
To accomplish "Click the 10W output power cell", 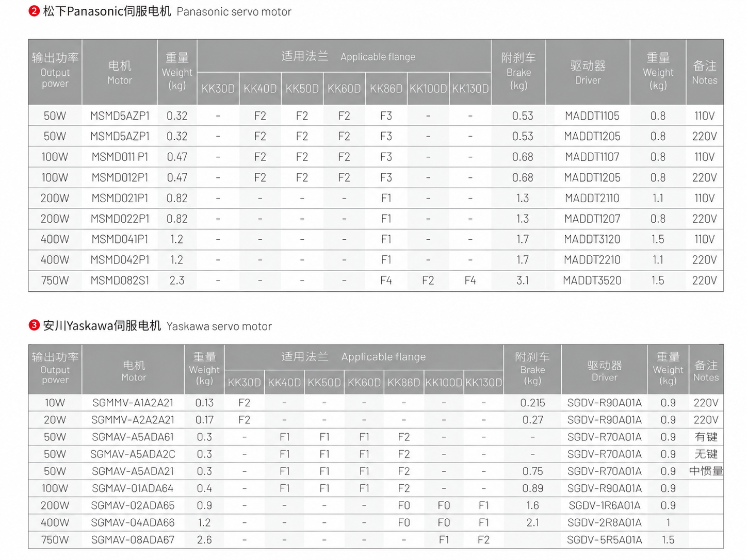I will tap(55, 403).
